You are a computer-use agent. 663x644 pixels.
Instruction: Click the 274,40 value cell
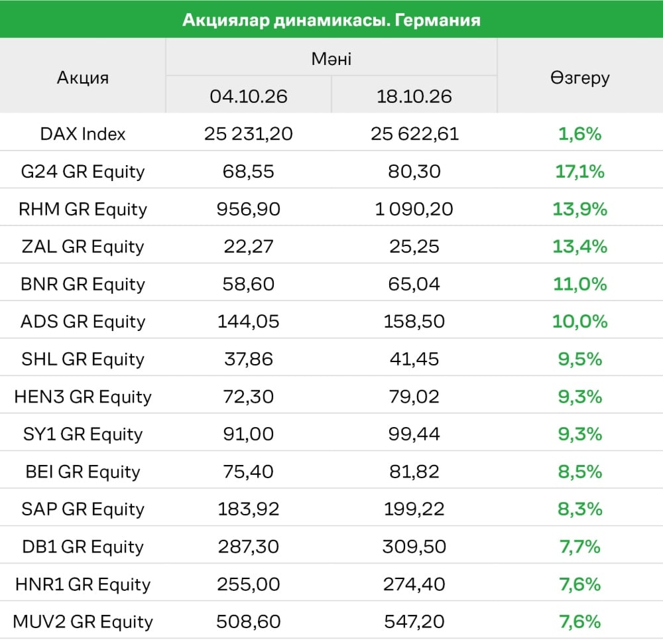[414, 584]
